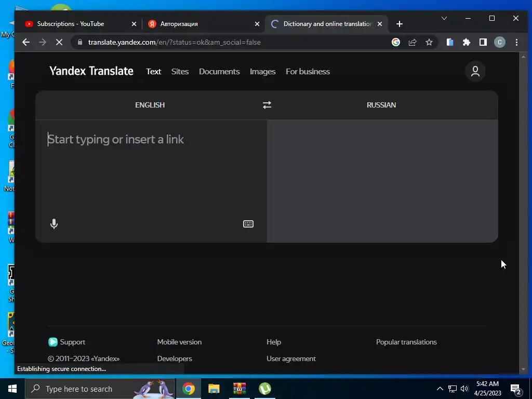The width and height of the screenshot is (532, 399).
Task: Click the Windows taskbar search box
Action: 100,389
